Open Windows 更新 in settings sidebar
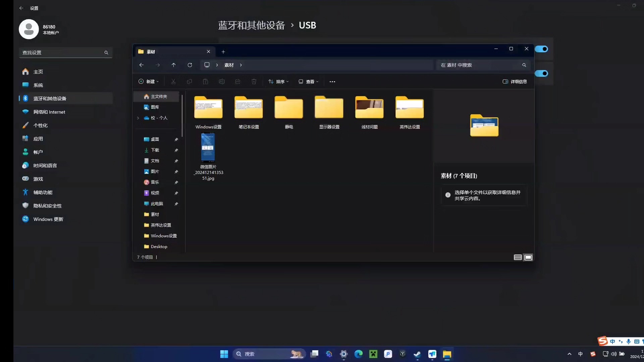The height and width of the screenshot is (362, 644). tap(48, 219)
